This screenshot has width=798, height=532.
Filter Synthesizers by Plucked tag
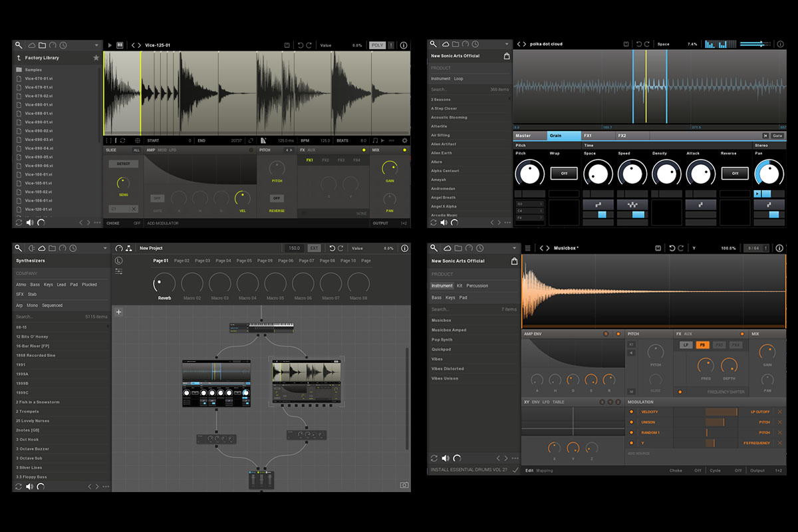tap(89, 285)
